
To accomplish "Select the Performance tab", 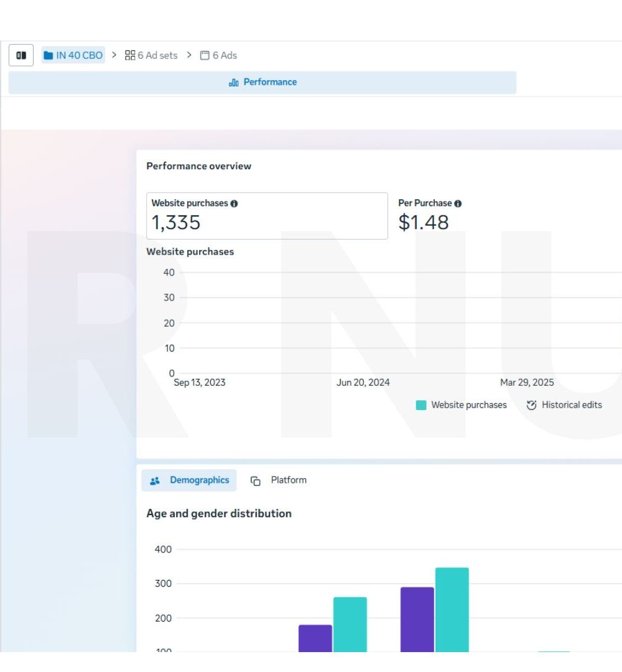I will 262,82.
